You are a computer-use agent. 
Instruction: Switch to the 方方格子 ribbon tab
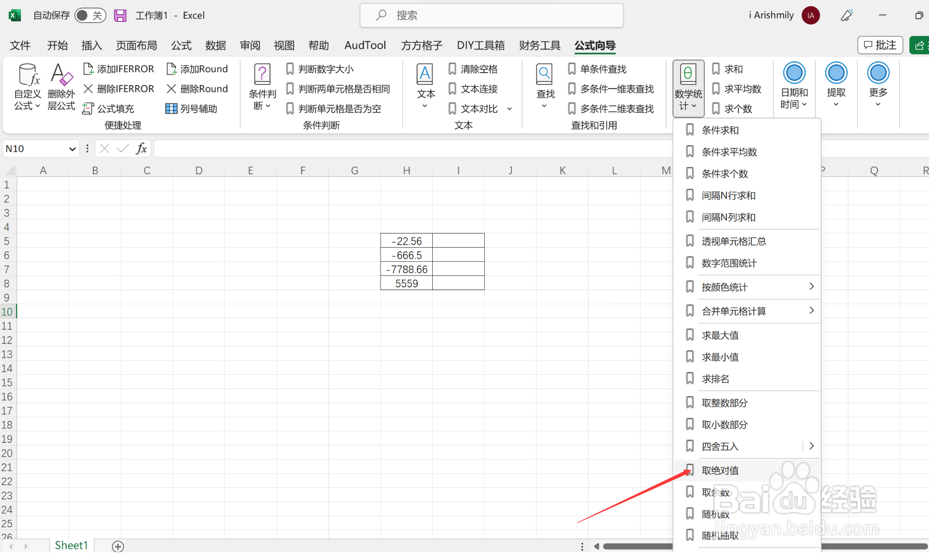(421, 45)
